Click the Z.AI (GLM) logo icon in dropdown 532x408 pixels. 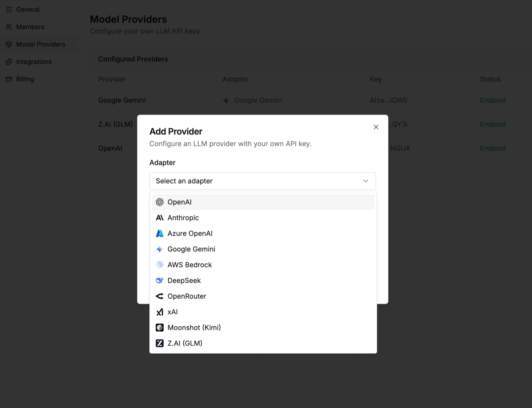(159, 343)
